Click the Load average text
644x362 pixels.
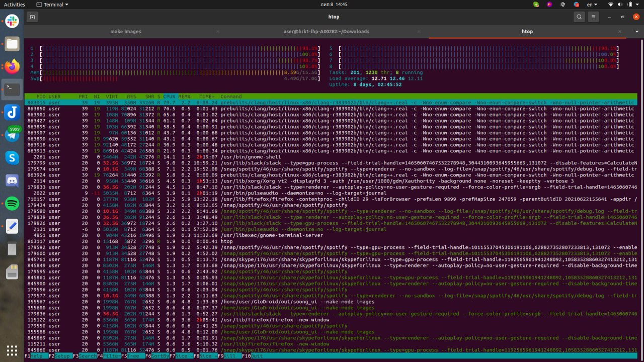[x=376, y=78]
